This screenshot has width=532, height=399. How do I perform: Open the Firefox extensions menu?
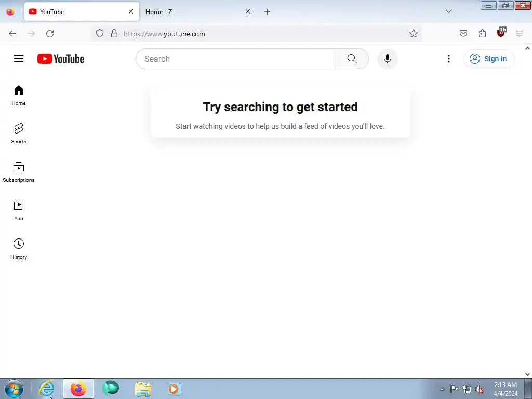[482, 34]
